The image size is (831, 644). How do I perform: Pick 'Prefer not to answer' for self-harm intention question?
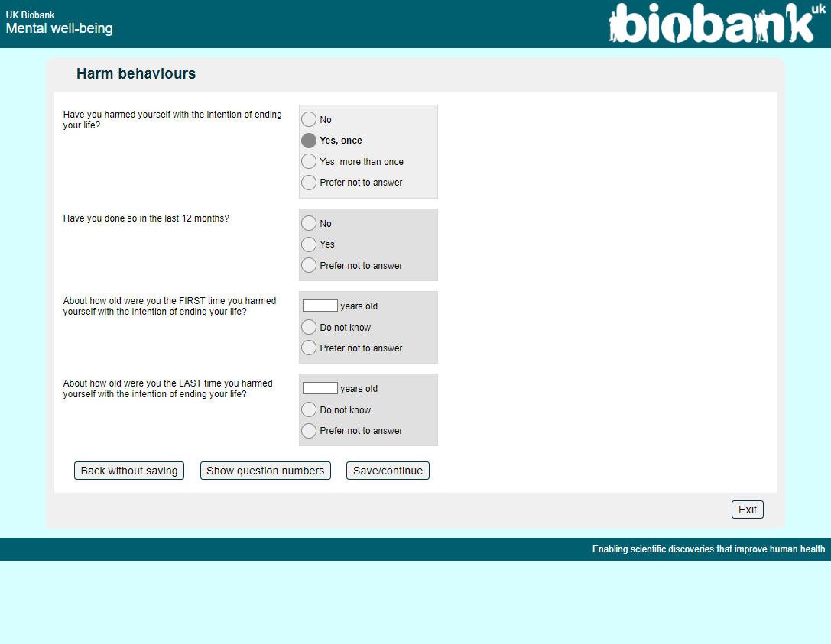[x=309, y=183]
